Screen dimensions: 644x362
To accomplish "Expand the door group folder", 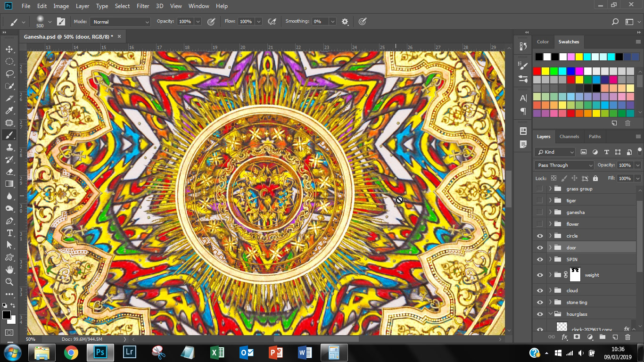I will coord(550,247).
